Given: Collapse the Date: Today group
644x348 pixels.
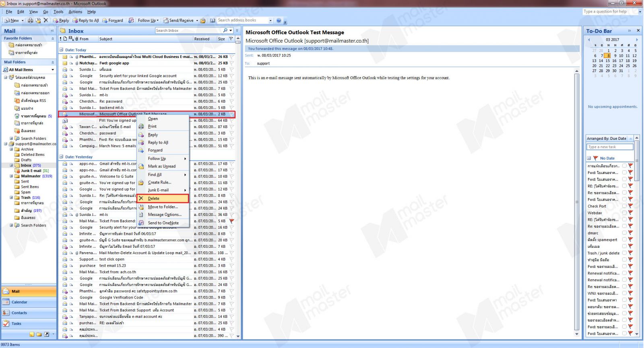Looking at the screenshot, I should pyautogui.click(x=61, y=50).
